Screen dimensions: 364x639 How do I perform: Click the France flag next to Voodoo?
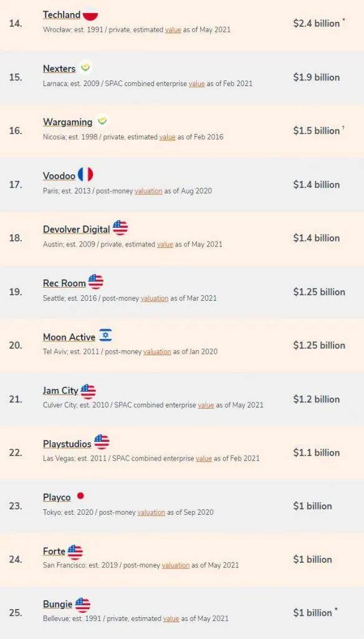pos(85,175)
